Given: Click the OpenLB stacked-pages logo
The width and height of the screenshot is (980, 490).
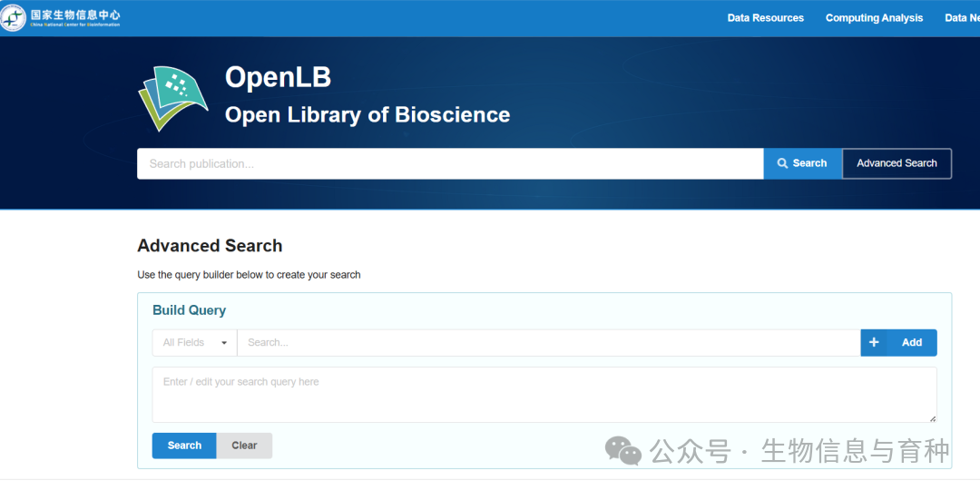Looking at the screenshot, I should click(x=171, y=98).
